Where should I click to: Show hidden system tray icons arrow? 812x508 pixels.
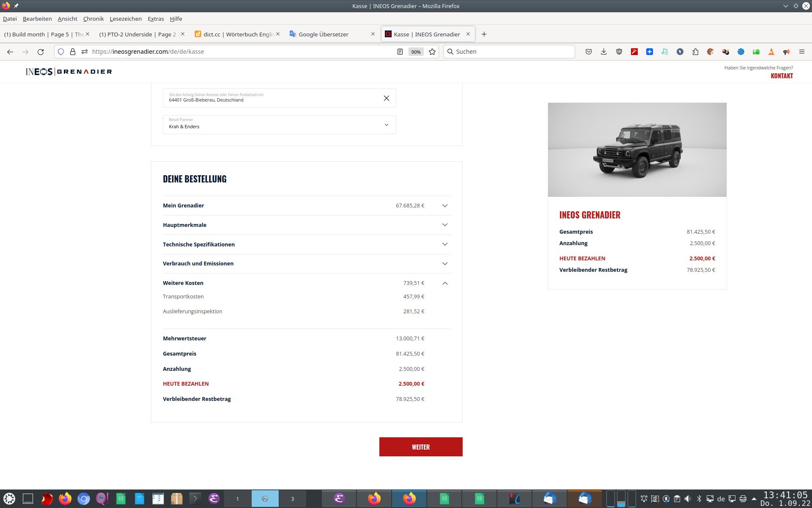pyautogui.click(x=754, y=499)
